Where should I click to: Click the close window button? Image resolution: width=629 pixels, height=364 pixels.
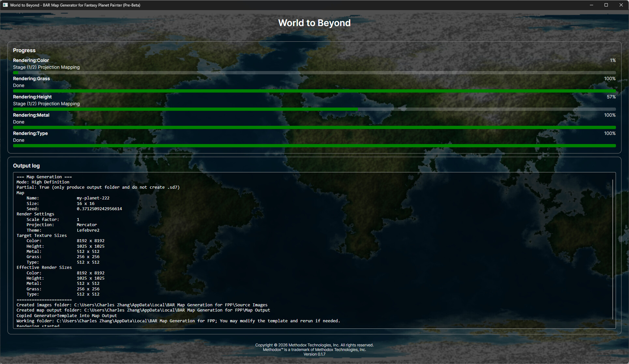click(621, 5)
